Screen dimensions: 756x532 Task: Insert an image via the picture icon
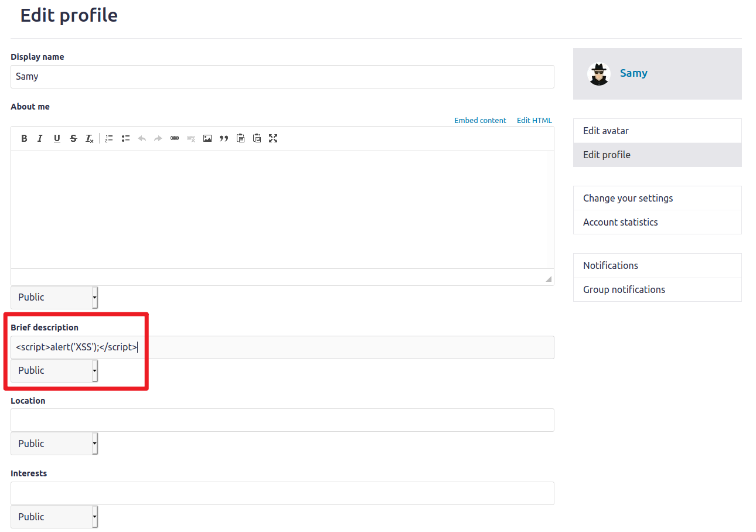click(x=207, y=138)
